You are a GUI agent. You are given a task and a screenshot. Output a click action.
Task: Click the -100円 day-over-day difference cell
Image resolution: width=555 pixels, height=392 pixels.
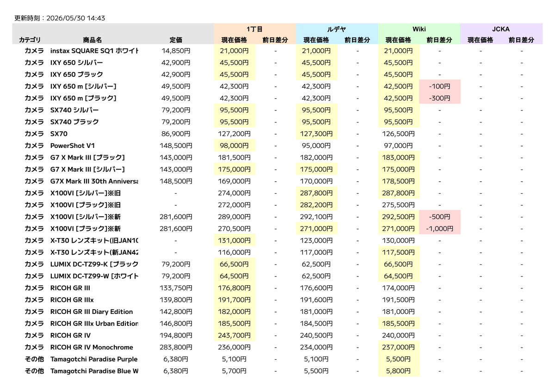coord(439,86)
